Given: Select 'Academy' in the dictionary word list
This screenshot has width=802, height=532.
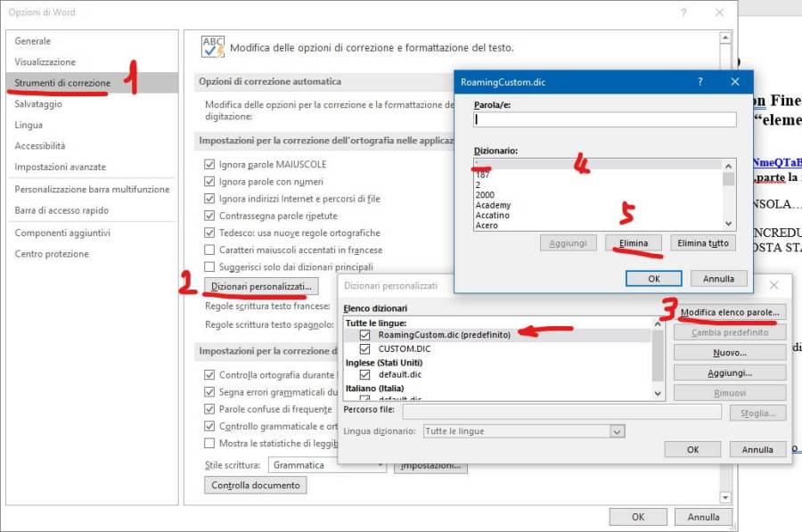Looking at the screenshot, I should [x=493, y=205].
